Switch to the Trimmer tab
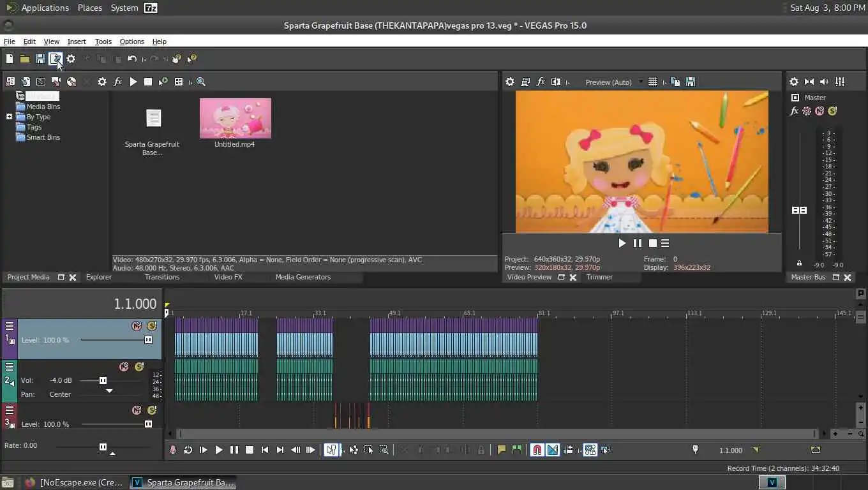 pyautogui.click(x=599, y=277)
